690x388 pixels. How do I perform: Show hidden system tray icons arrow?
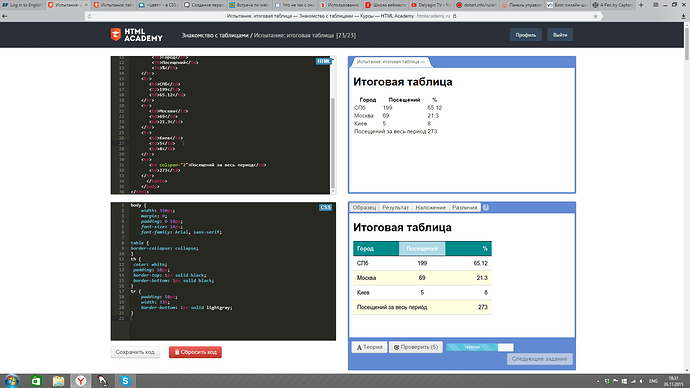click(x=598, y=381)
